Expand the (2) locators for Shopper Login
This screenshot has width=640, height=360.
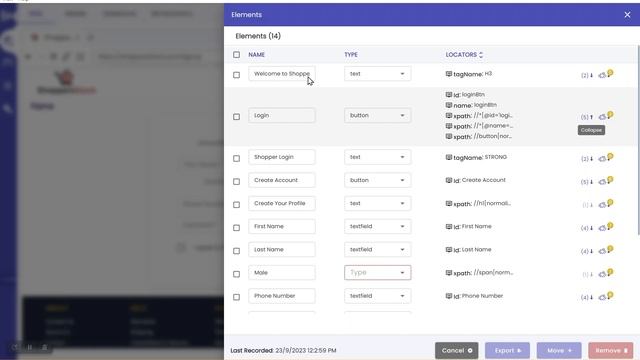[x=587, y=159]
